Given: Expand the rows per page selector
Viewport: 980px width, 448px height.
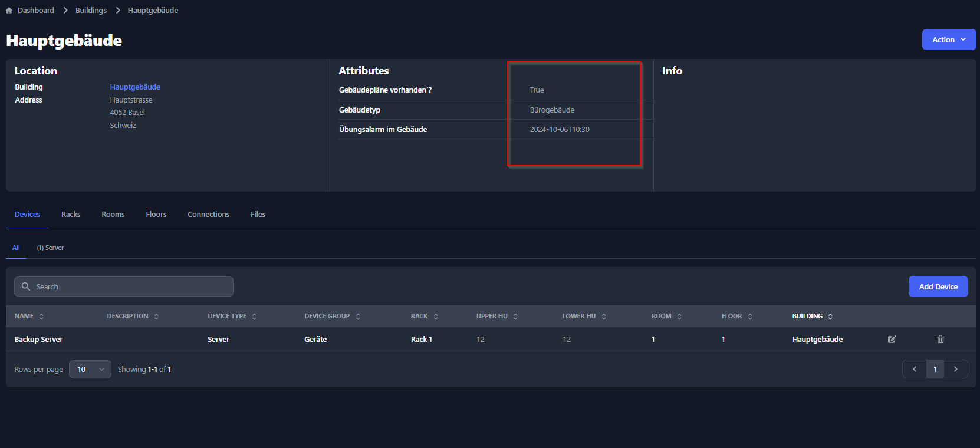Looking at the screenshot, I should point(90,370).
